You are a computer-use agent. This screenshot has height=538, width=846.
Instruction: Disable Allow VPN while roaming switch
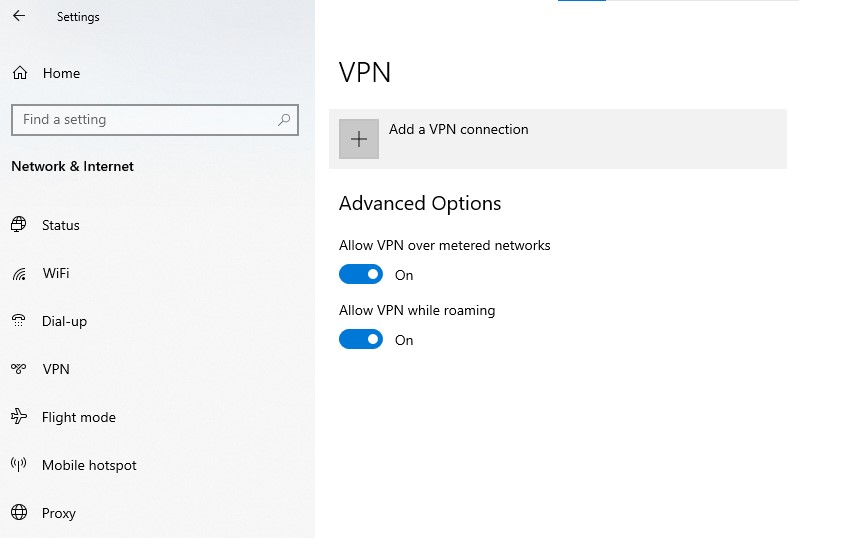pyautogui.click(x=361, y=339)
